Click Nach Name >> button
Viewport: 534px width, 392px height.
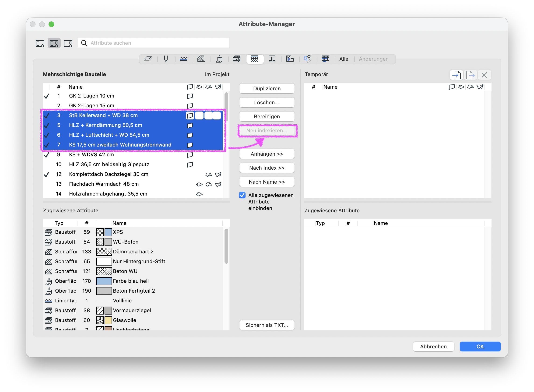pos(267,182)
